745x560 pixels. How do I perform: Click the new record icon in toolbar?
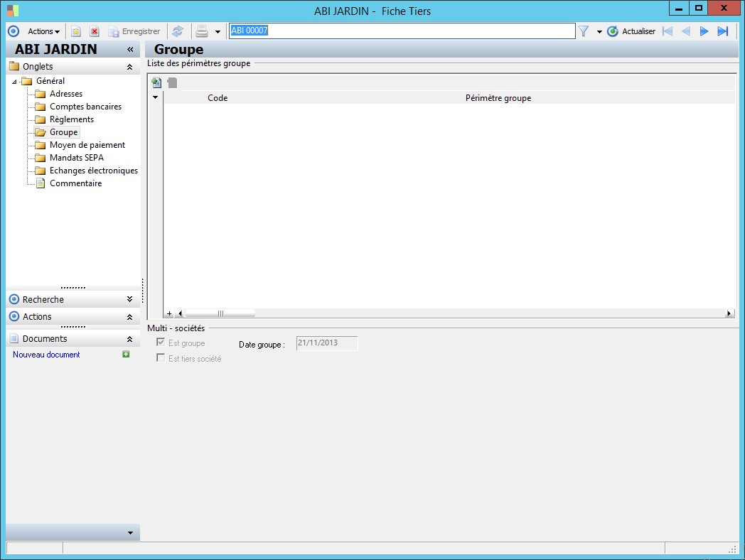(x=76, y=31)
